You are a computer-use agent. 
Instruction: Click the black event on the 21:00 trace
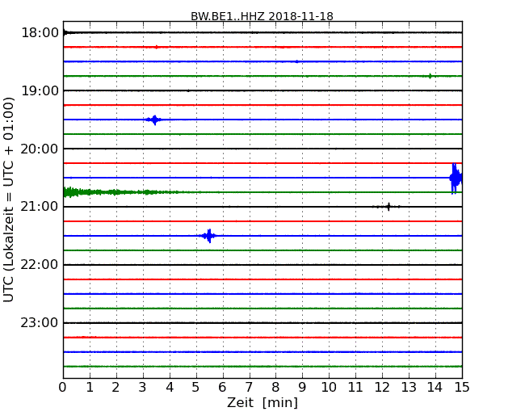[x=388, y=207]
